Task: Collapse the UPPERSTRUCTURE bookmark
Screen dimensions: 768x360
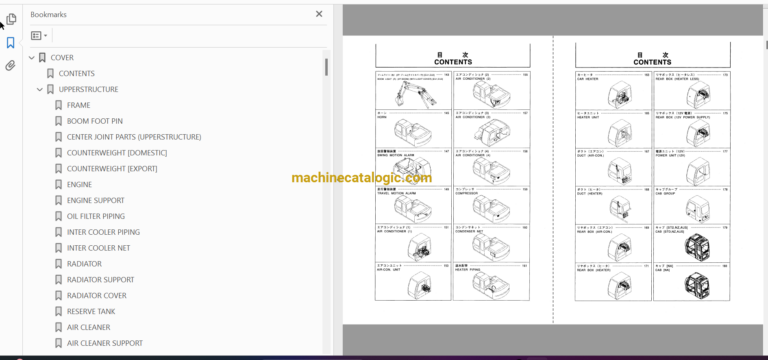Action: 40,90
